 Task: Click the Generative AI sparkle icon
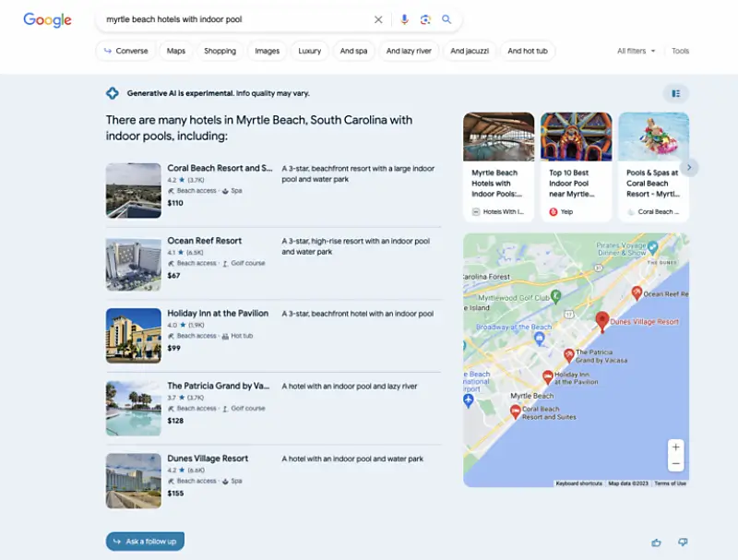coord(112,93)
